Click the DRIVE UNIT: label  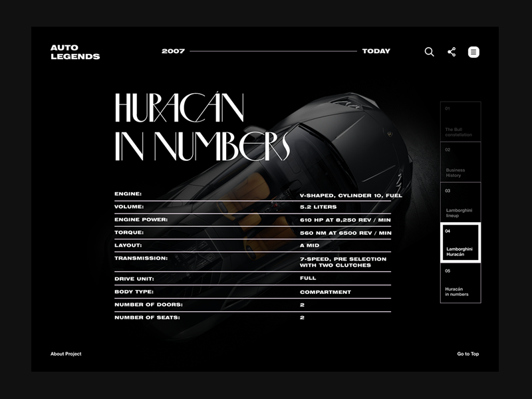click(x=134, y=279)
